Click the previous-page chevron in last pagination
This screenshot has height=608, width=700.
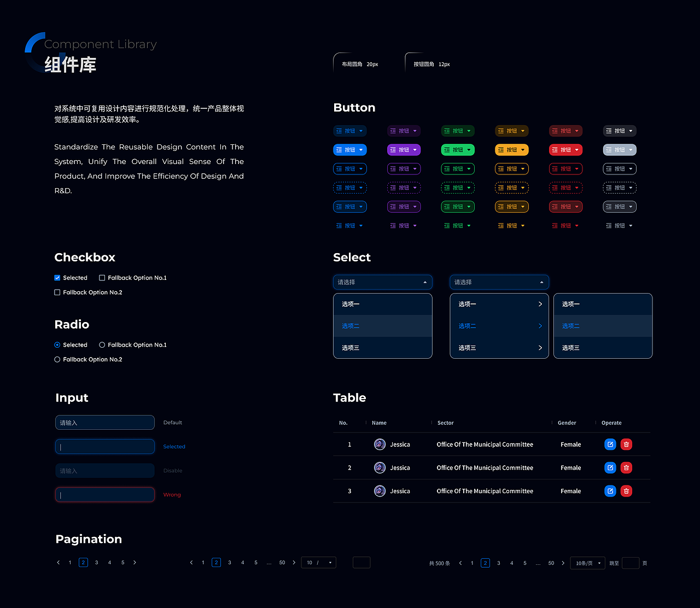(460, 563)
